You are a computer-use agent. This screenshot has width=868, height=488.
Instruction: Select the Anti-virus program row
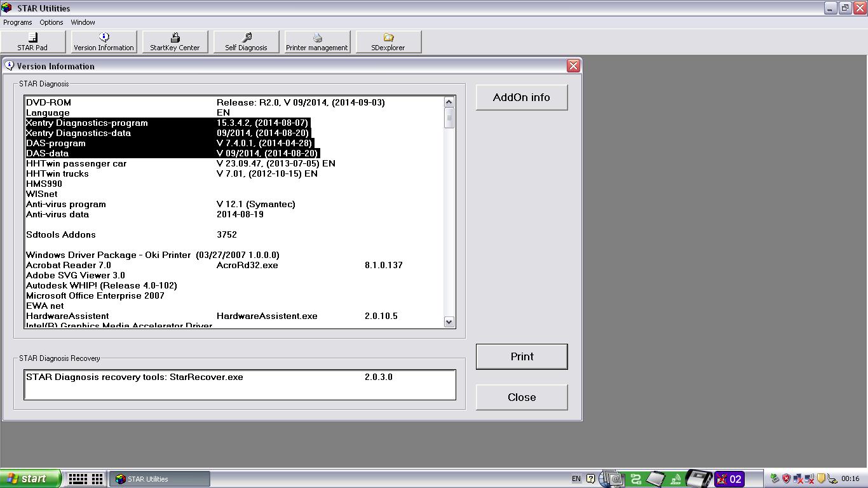(x=234, y=204)
